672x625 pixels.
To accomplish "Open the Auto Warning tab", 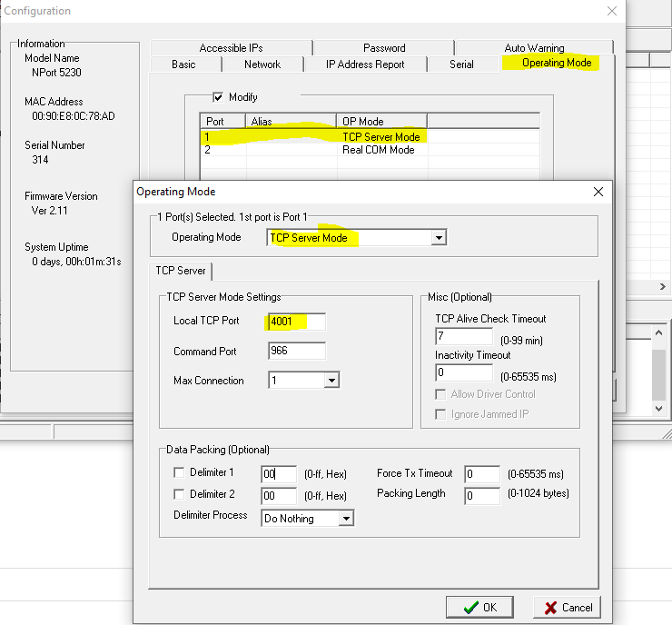I will point(534,48).
